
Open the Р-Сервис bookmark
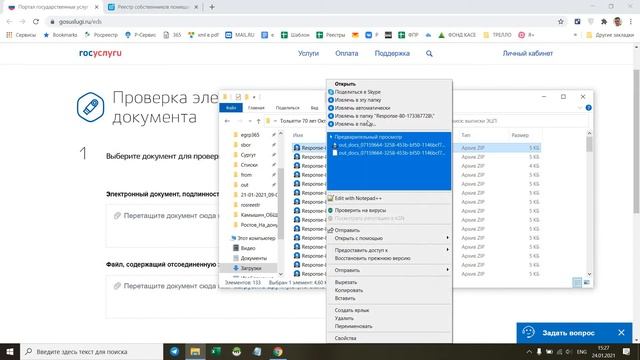[x=140, y=35]
